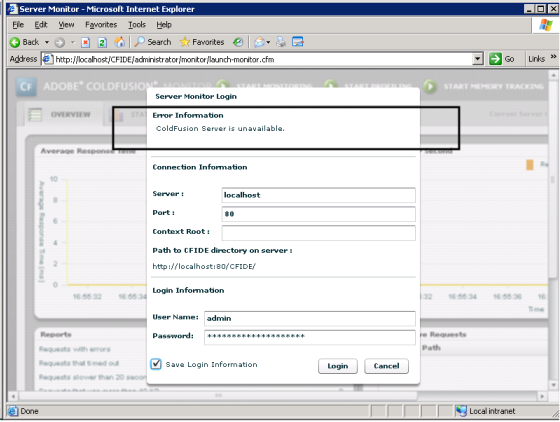Open the Tools menu
The width and height of the screenshot is (560, 422).
(x=137, y=25)
